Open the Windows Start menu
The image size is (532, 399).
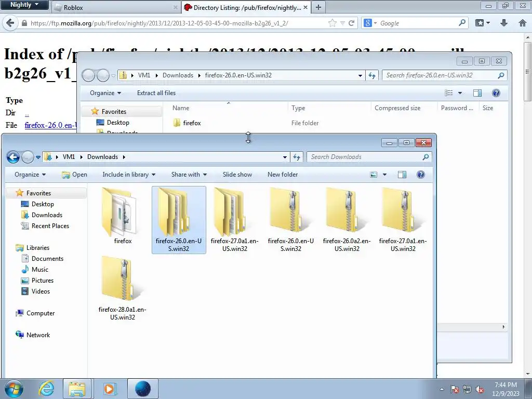tap(14, 389)
